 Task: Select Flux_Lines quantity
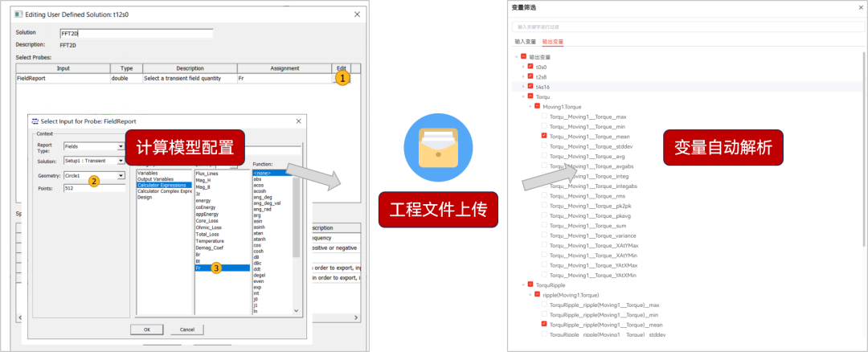coord(206,174)
